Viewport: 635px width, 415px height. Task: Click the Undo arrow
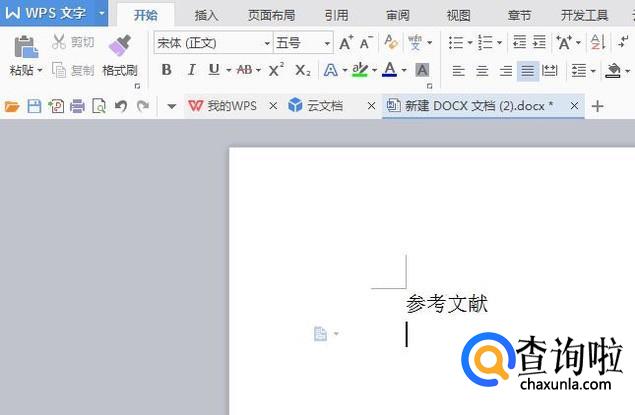click(121, 106)
